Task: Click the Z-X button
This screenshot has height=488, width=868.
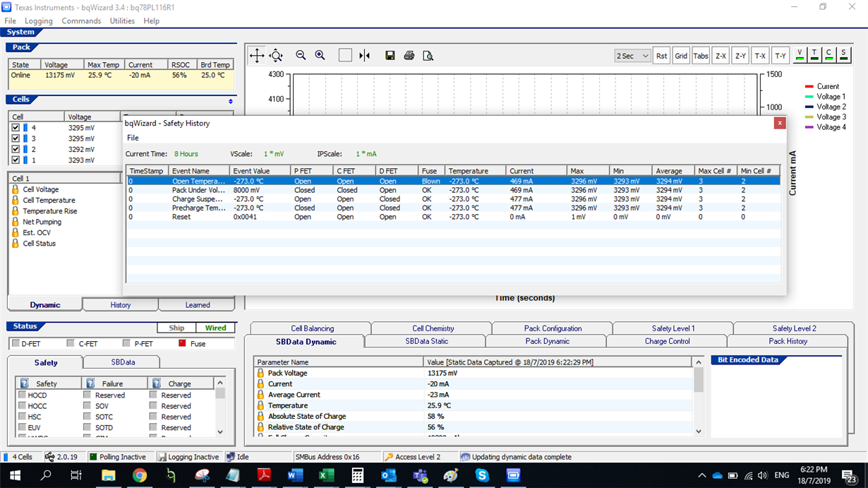Action: 721,56
